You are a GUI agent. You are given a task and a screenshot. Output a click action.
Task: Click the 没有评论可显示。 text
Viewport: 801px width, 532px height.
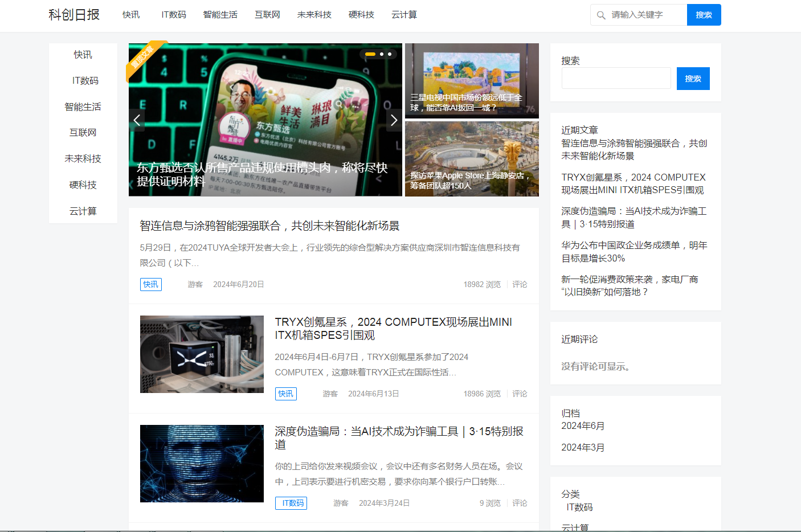click(596, 366)
